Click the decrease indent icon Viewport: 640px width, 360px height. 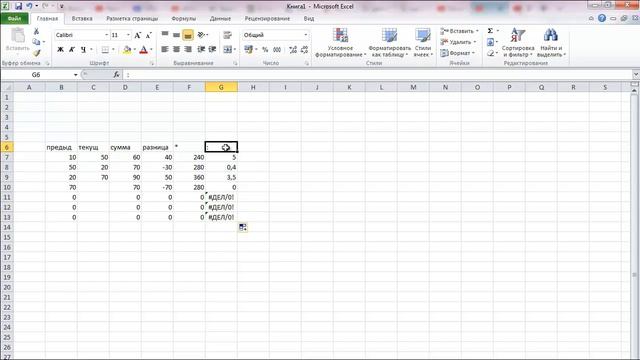click(201, 49)
